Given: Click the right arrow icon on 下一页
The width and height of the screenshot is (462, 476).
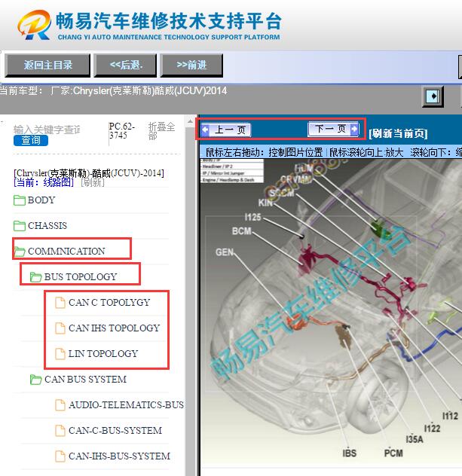Looking at the screenshot, I should click(x=354, y=129).
